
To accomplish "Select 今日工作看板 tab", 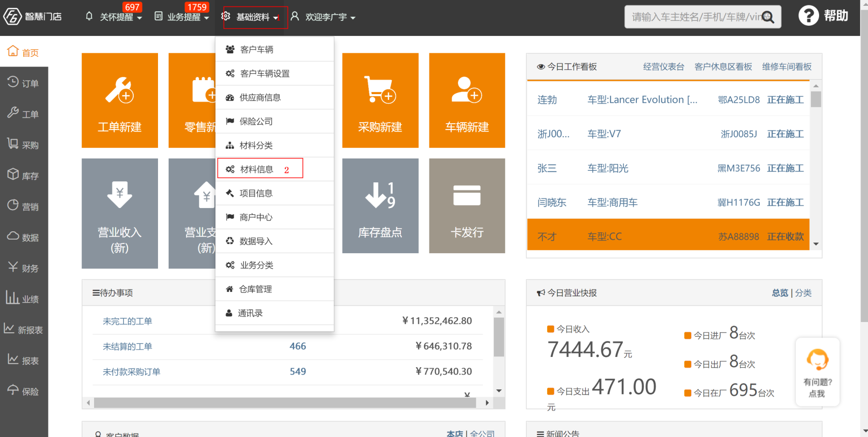I will pyautogui.click(x=567, y=67).
